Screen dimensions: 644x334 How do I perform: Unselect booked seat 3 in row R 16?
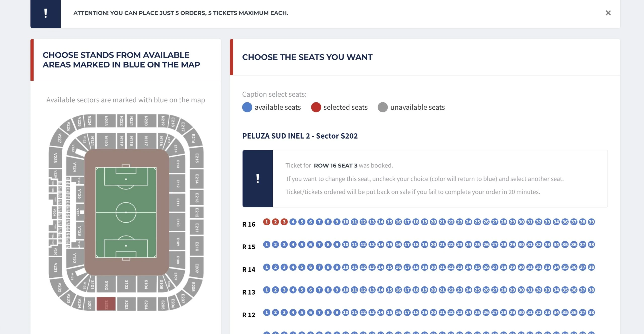[284, 222]
